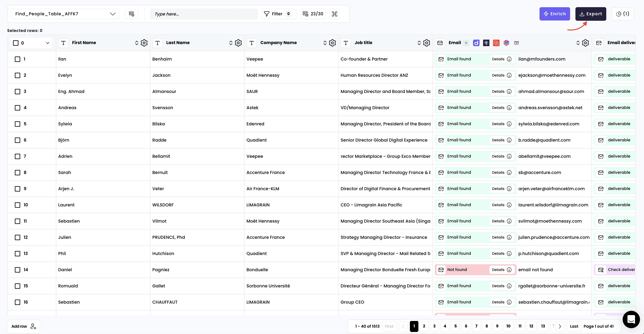
Task: Click the Enrich button
Action: 554,14
